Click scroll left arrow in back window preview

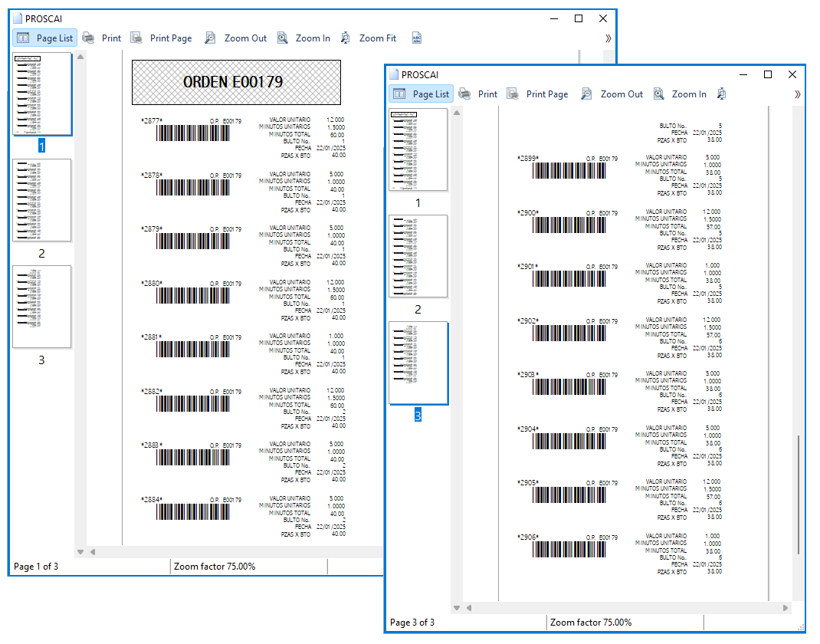click(93, 552)
